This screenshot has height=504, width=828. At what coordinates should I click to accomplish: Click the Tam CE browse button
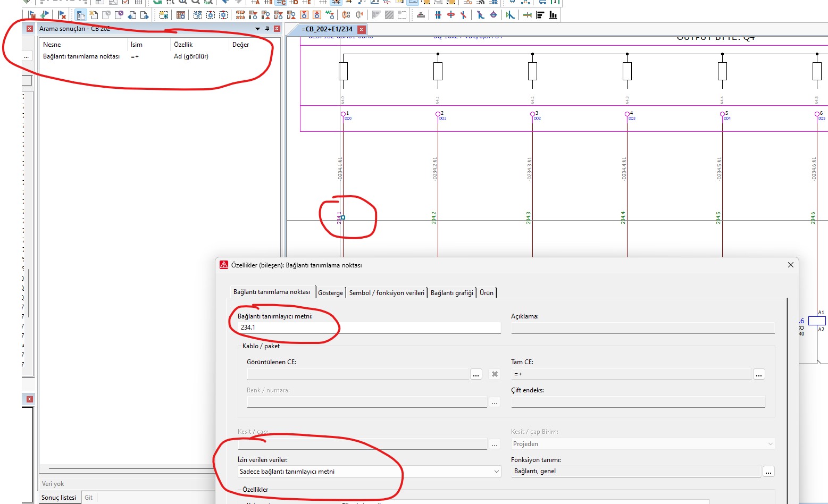[x=759, y=374]
